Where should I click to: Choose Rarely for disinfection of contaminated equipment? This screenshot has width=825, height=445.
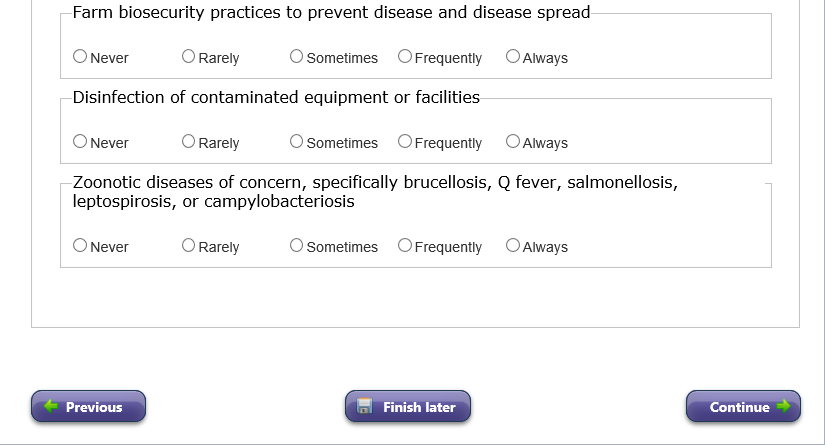click(188, 142)
